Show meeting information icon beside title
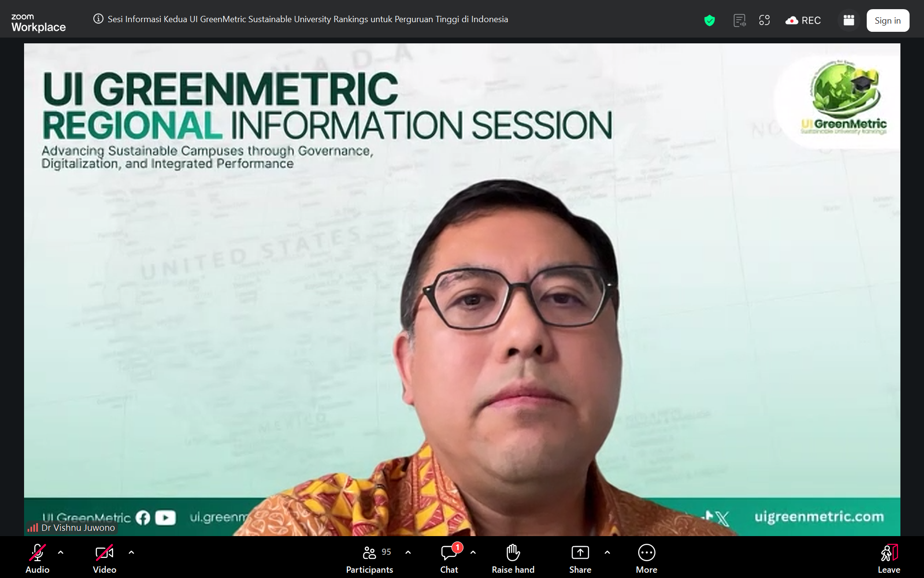 98,19
